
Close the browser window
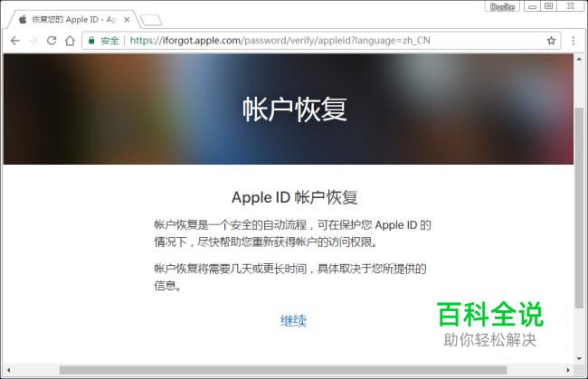[571, 6]
